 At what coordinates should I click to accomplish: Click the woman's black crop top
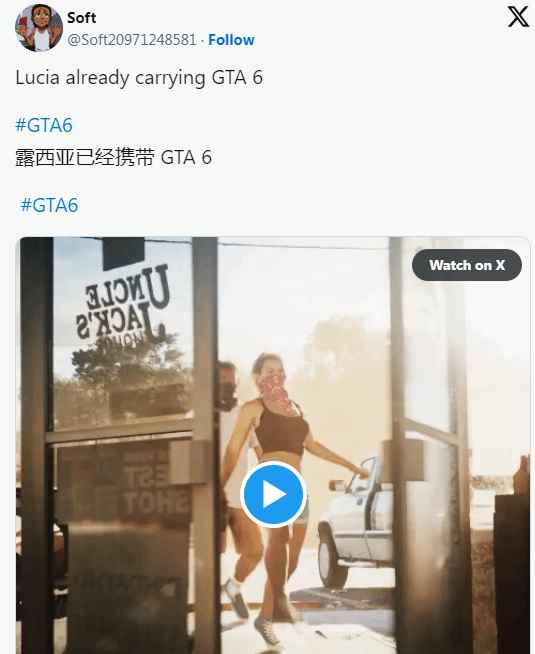click(x=281, y=430)
